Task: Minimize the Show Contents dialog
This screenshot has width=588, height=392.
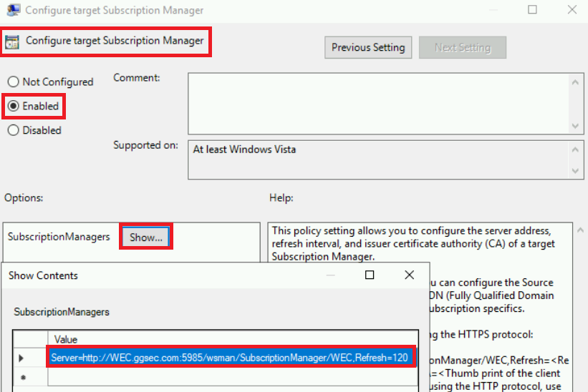Action: coord(330,275)
